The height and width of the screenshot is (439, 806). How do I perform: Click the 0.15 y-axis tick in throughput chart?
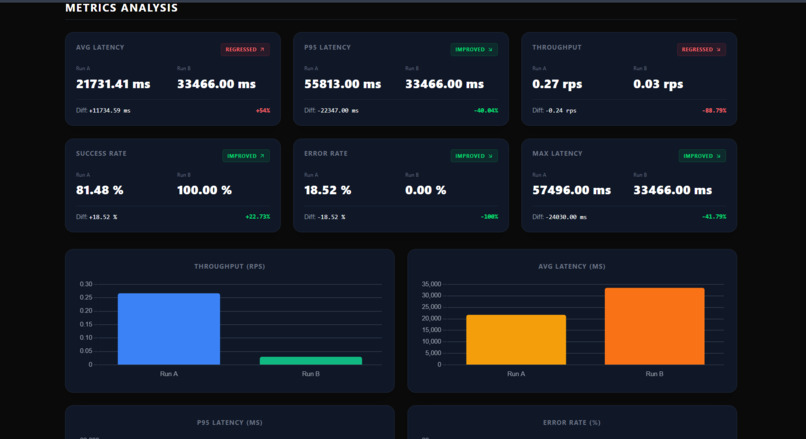[86, 324]
